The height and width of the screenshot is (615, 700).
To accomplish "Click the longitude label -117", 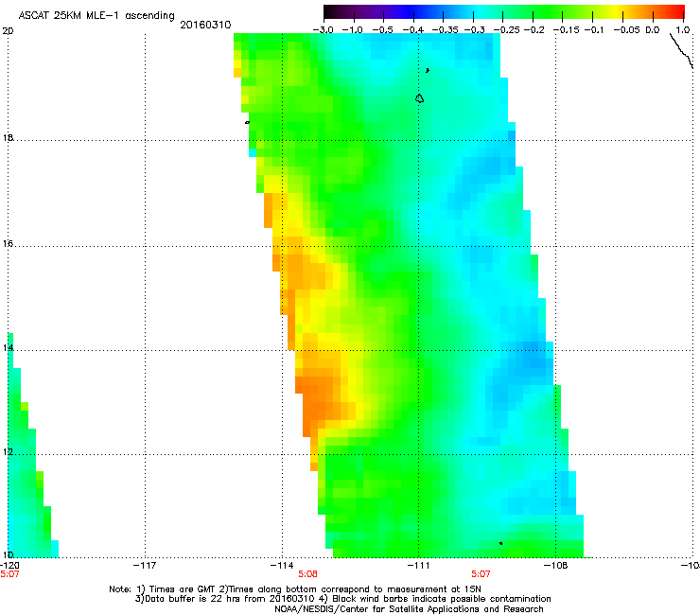I will point(145,566).
